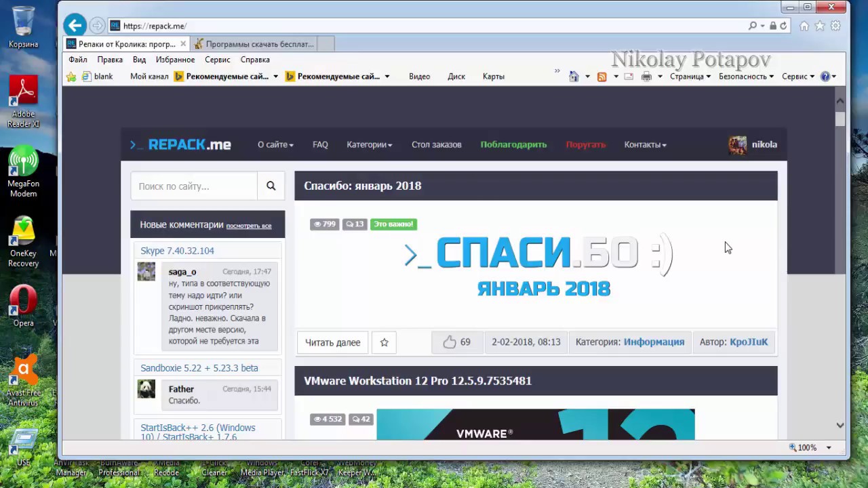The image size is (868, 488).
Task: Open the Видео favorites bar link
Action: click(x=420, y=77)
